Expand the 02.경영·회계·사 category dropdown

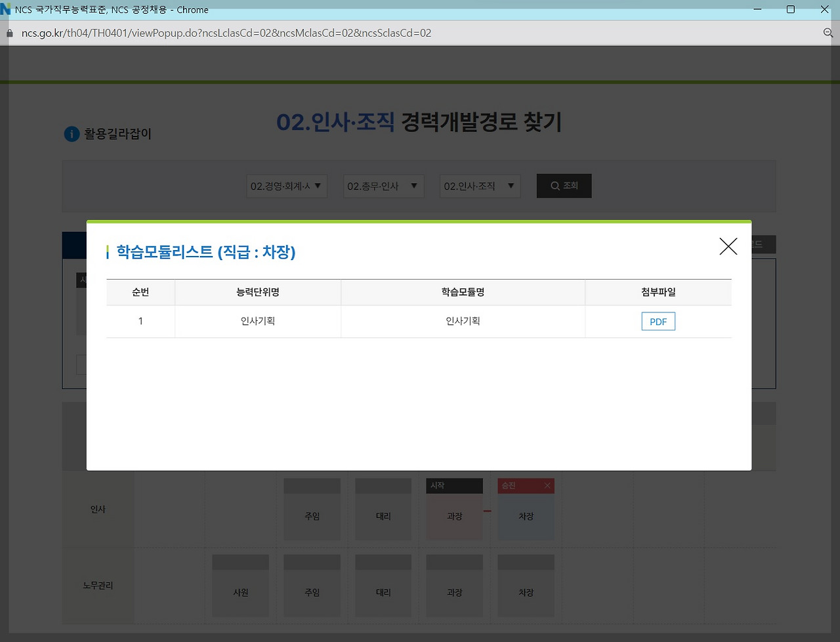pos(287,186)
